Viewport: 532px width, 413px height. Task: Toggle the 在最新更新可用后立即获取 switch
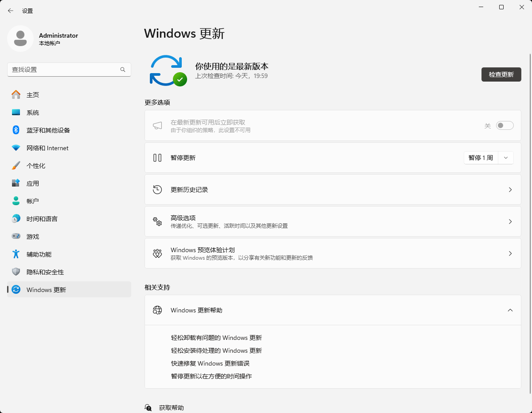tap(505, 126)
